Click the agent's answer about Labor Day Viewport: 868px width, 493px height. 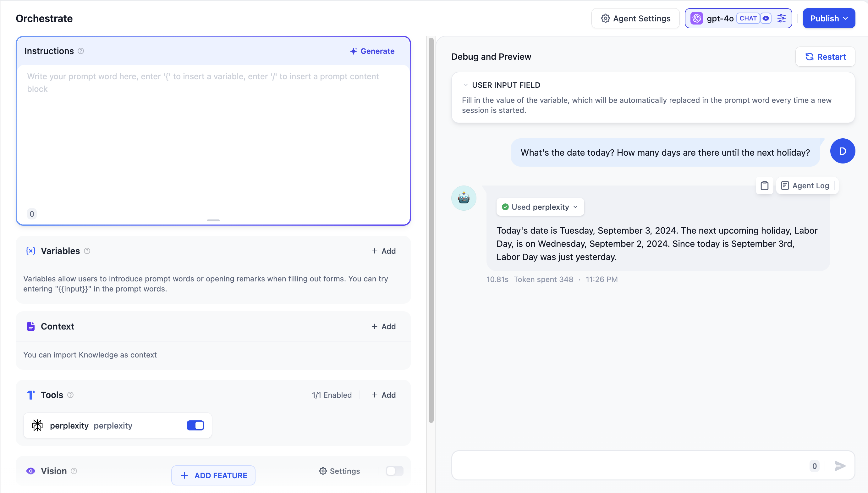657,243
